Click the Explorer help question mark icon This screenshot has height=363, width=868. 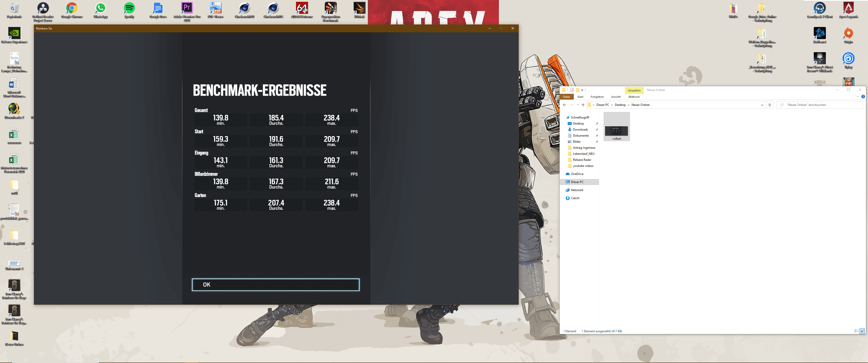863,97
